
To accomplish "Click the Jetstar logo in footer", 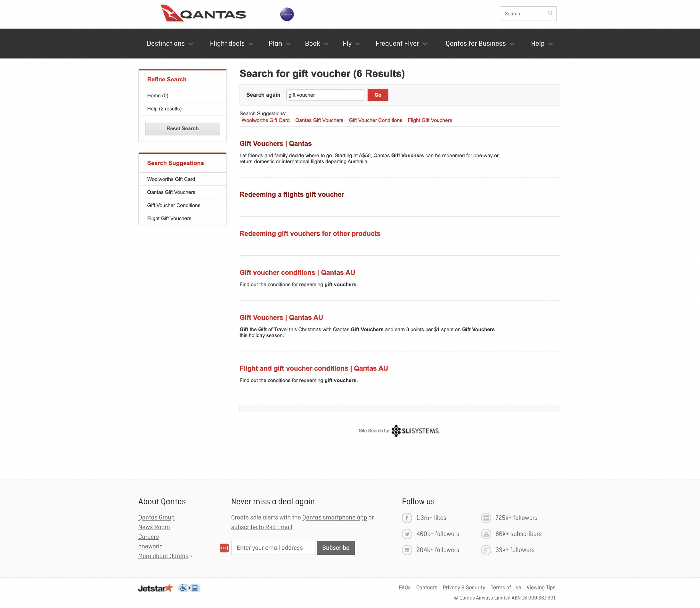I will (x=156, y=588).
